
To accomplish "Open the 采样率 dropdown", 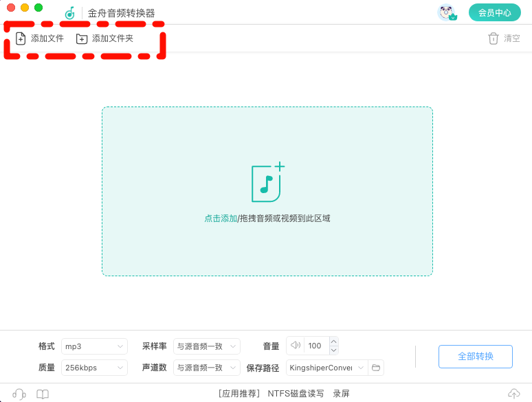I will point(207,346).
